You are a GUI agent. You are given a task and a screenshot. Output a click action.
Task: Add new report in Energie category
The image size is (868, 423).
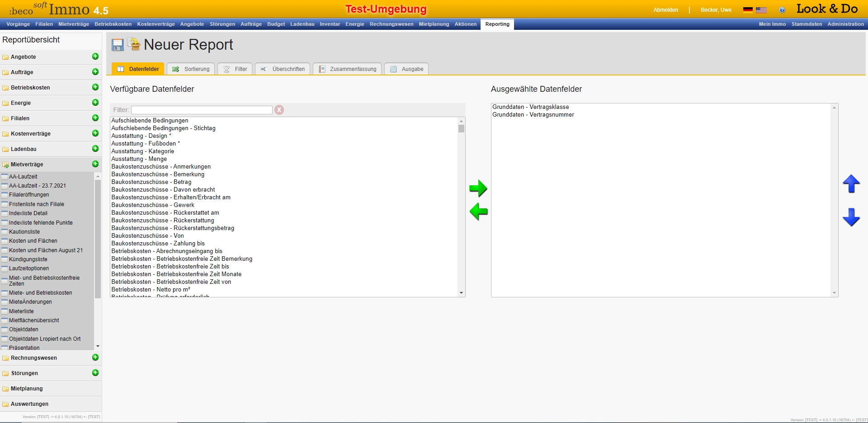(x=95, y=103)
